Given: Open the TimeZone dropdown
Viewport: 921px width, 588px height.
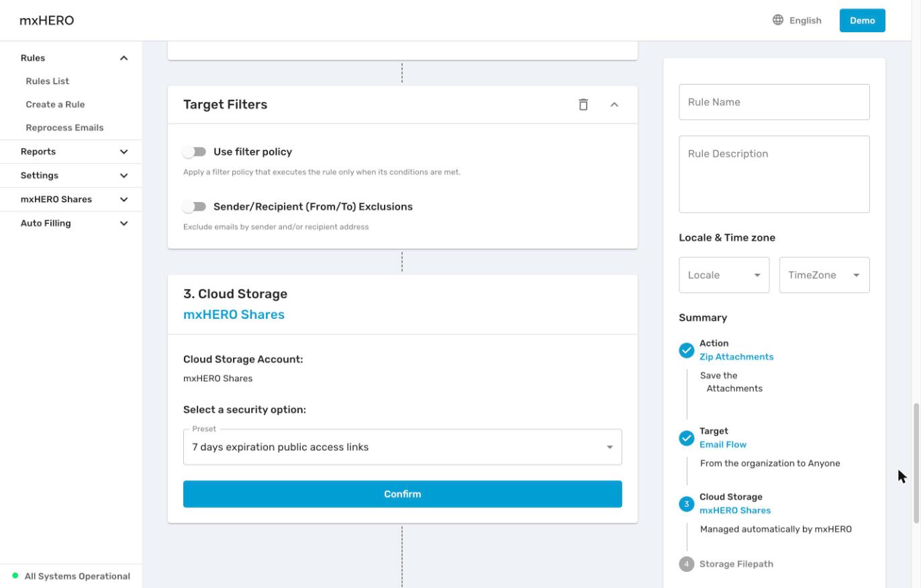Looking at the screenshot, I should click(824, 275).
